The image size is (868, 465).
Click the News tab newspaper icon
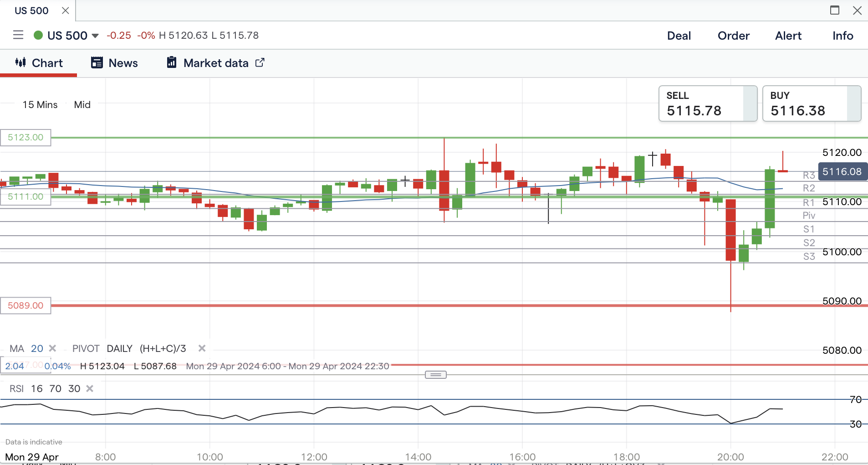point(97,62)
